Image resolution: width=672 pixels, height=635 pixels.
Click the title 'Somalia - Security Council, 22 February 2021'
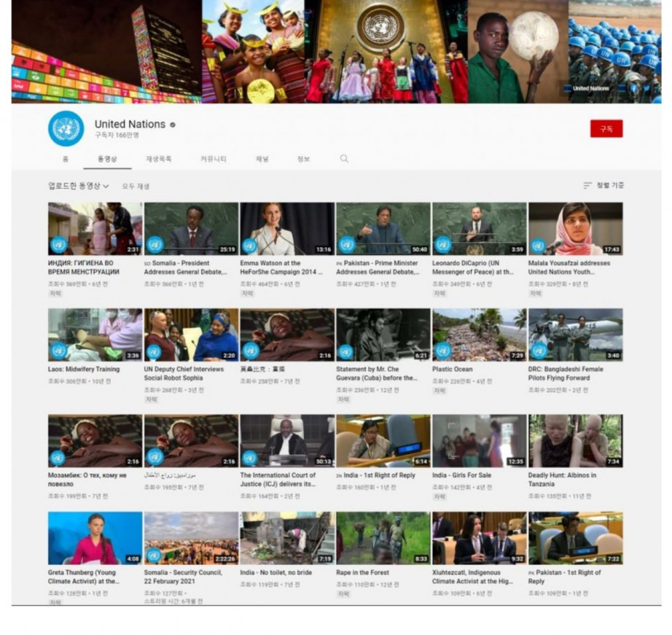pyautogui.click(x=183, y=577)
